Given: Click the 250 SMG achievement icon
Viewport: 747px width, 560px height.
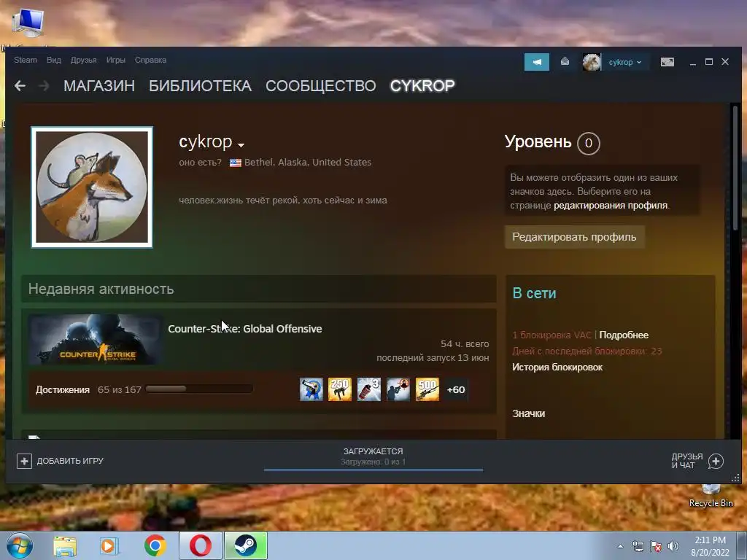Looking at the screenshot, I should click(x=340, y=389).
